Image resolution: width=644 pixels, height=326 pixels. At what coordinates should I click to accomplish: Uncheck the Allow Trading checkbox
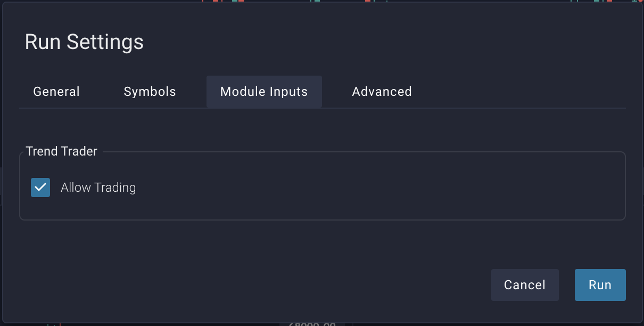coord(40,188)
